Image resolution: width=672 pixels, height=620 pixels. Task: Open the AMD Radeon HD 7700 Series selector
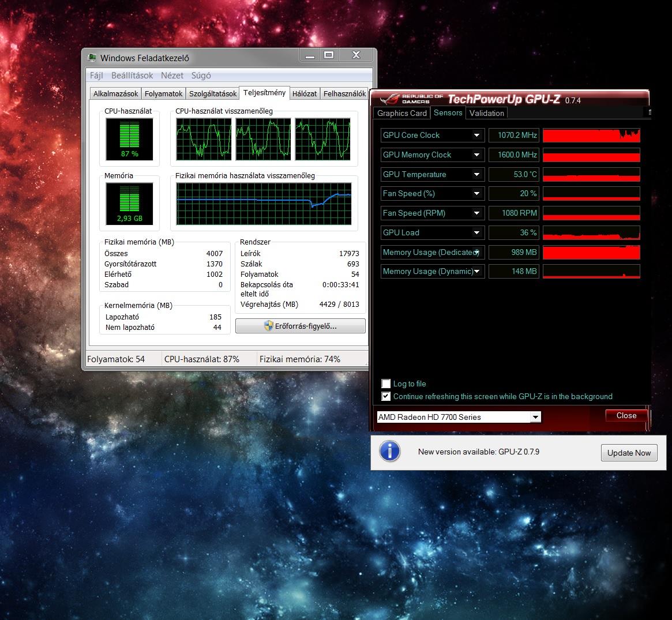click(459, 417)
